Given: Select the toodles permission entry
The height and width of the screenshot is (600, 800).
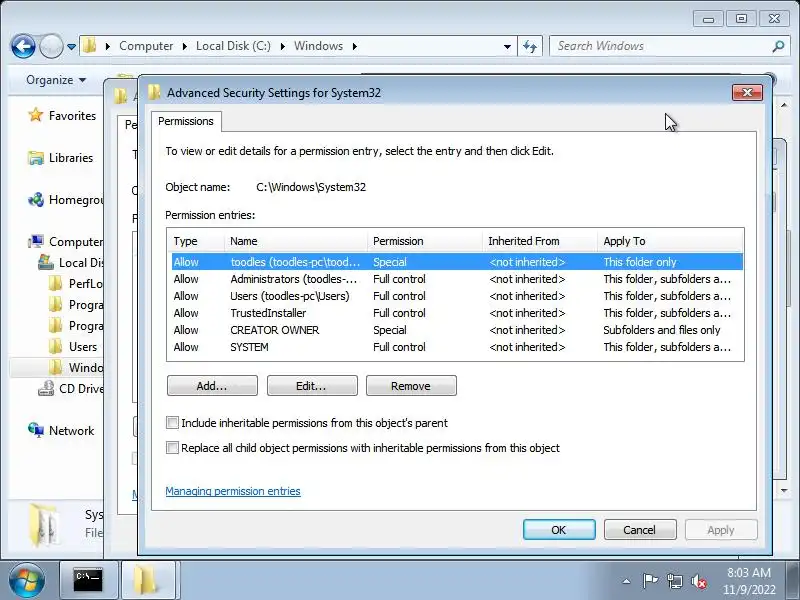Looking at the screenshot, I should tap(457, 262).
